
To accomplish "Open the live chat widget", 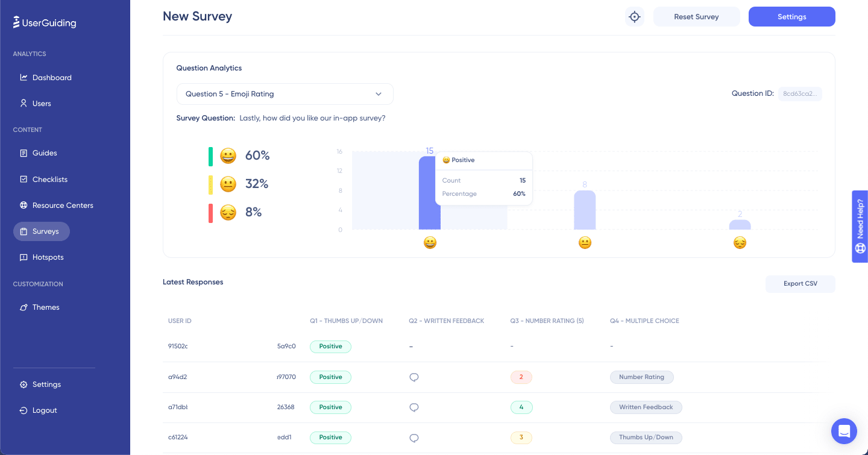I will point(844,431).
